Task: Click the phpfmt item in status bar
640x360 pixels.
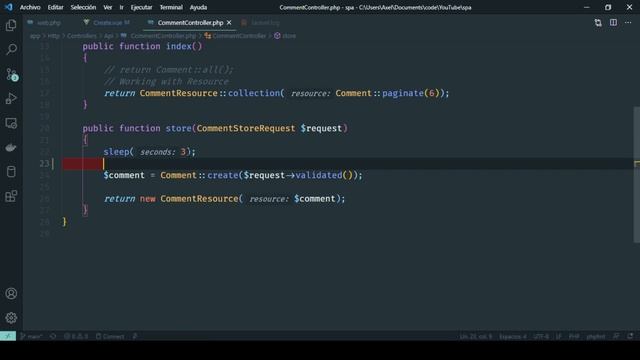Action: pos(596,337)
